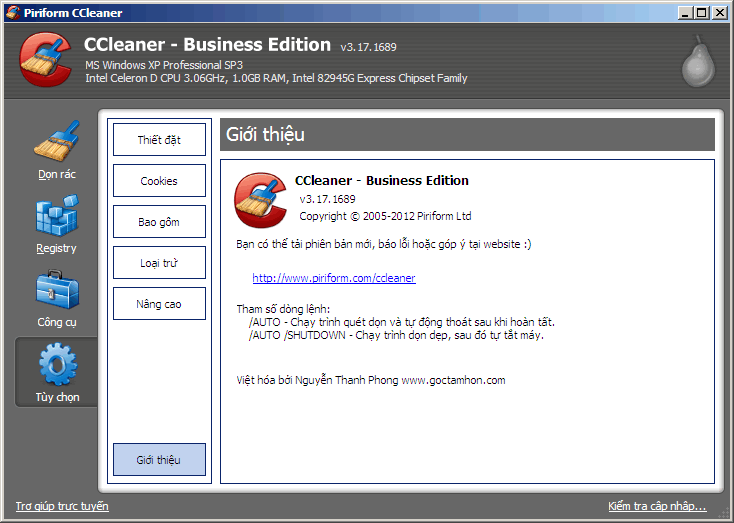Select the Giới thiệu tab
Viewport: 734px width, 523px height.
pyautogui.click(x=159, y=460)
